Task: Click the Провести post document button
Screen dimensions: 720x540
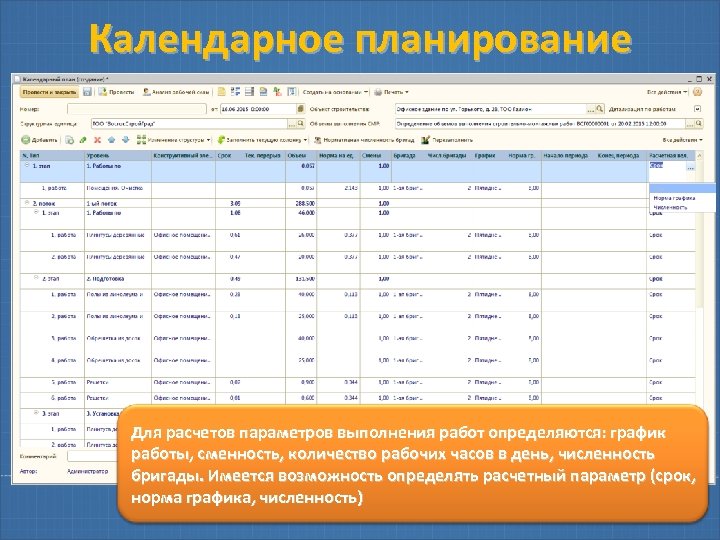Action: pos(116,92)
